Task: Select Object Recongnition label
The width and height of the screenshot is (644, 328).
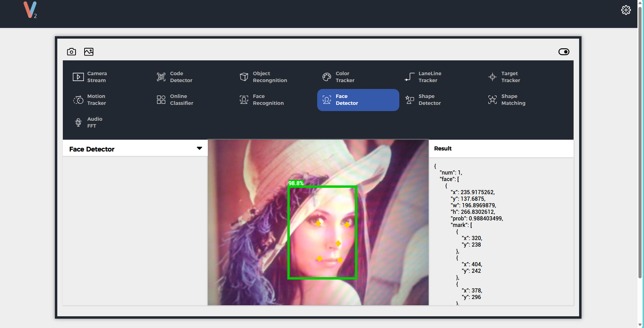Action: coord(270,77)
